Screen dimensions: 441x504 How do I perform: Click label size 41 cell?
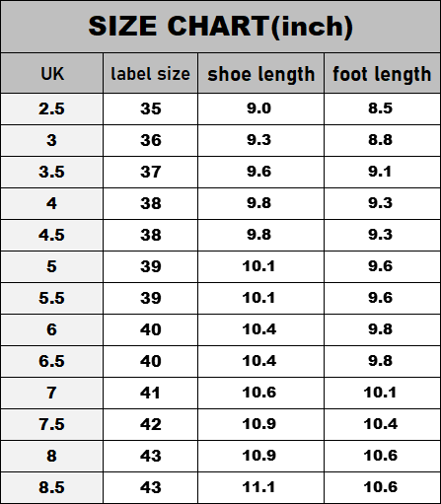pyautogui.click(x=151, y=393)
